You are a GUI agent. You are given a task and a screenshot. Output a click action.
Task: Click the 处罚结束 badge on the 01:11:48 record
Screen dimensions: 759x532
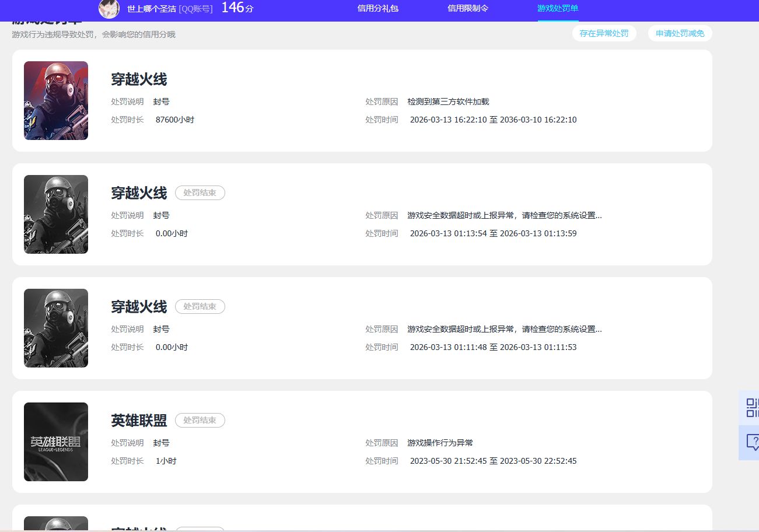point(200,307)
